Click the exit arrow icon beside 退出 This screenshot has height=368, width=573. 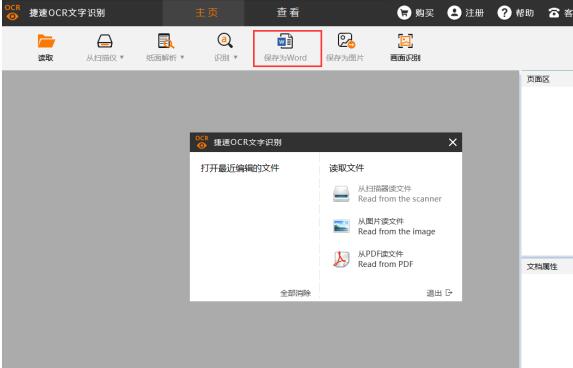tap(449, 293)
